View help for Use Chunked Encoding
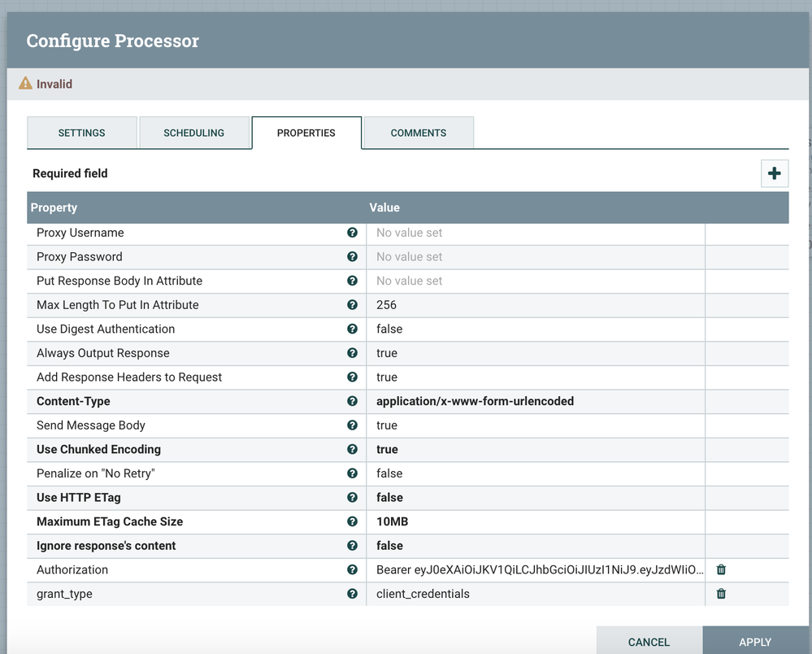Image resolution: width=812 pixels, height=654 pixels. coord(352,449)
